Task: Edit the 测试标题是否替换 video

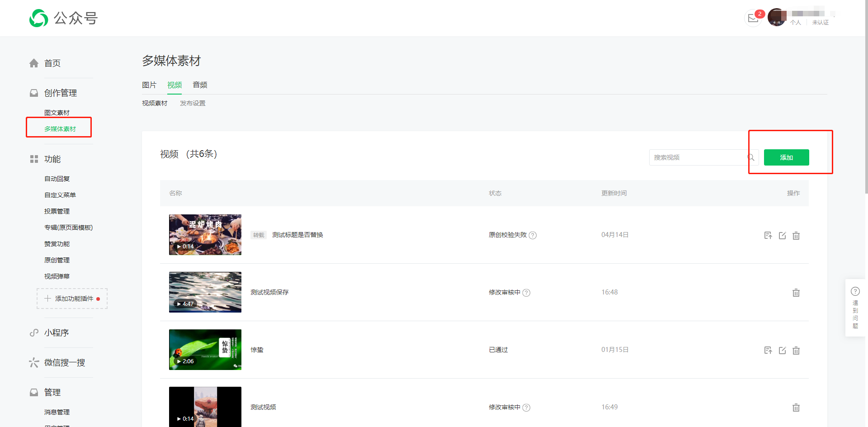Action: (x=782, y=235)
